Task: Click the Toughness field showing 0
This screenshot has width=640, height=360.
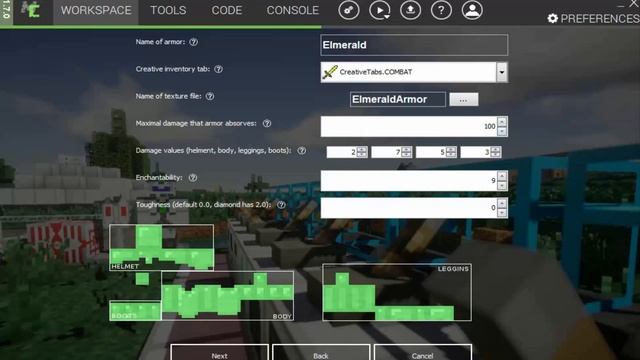Action: click(409, 208)
